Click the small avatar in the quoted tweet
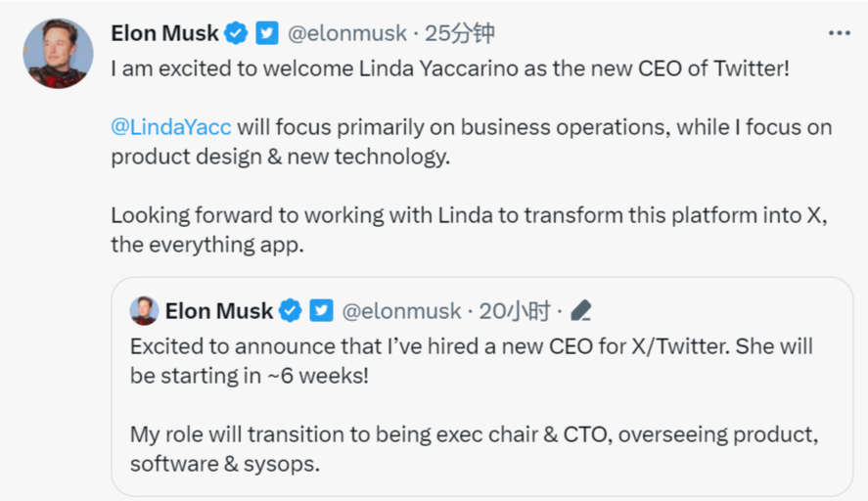 click(144, 310)
